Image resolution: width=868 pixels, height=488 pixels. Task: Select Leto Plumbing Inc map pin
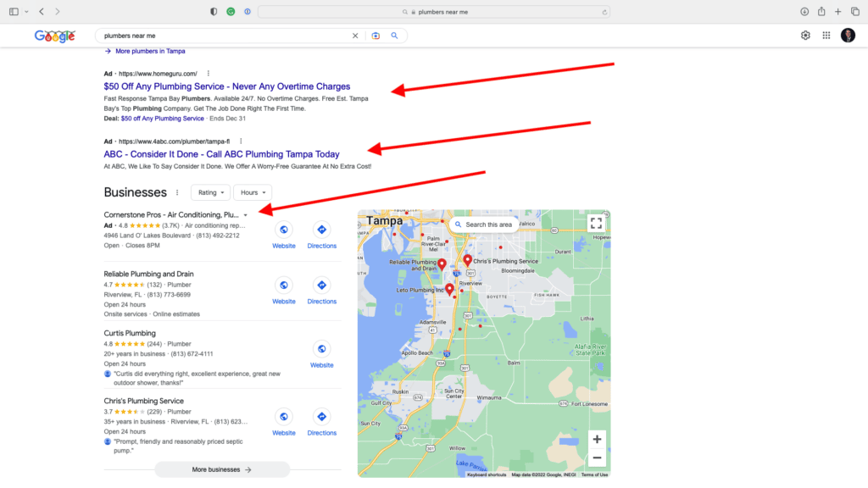(449, 289)
